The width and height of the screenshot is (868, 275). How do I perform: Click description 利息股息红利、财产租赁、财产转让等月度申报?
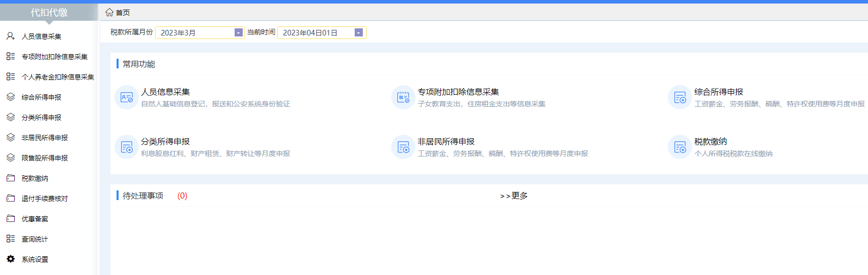216,153
